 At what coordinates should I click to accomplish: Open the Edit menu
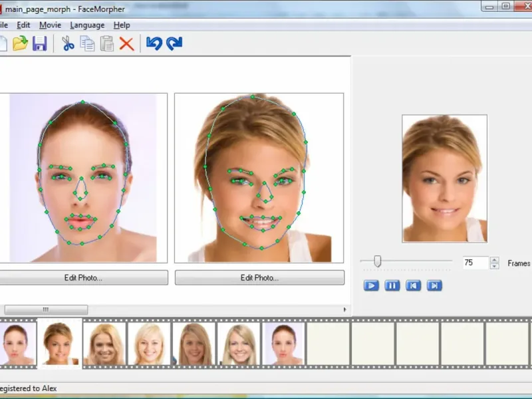click(x=23, y=25)
